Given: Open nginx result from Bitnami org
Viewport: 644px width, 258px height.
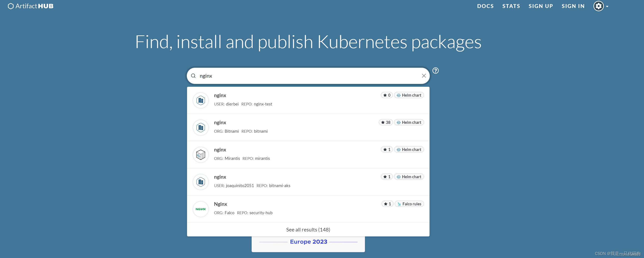Looking at the screenshot, I should (308, 127).
